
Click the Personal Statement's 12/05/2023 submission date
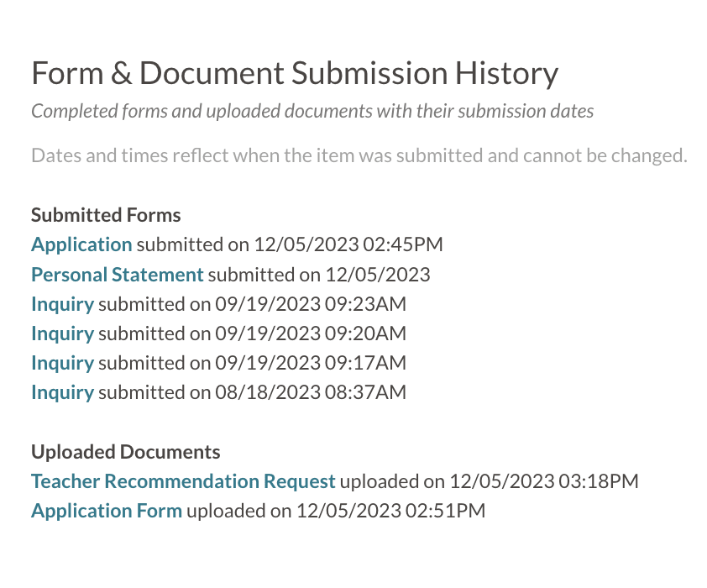pos(378,275)
